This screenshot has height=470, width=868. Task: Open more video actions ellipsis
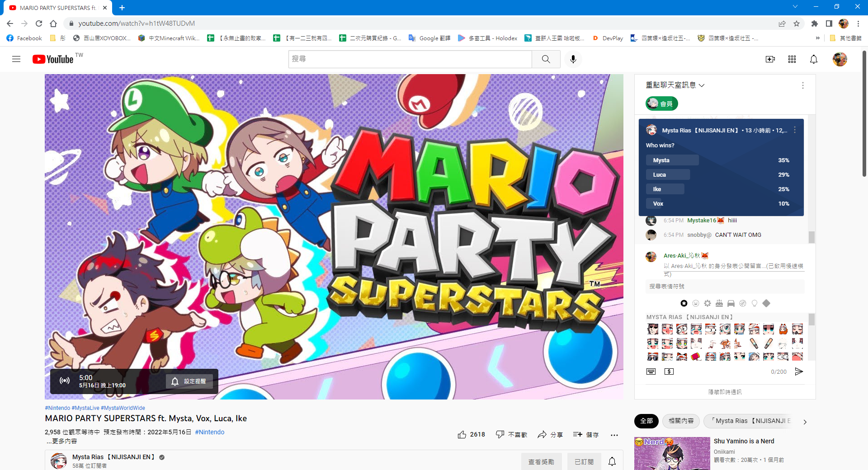[614, 435]
